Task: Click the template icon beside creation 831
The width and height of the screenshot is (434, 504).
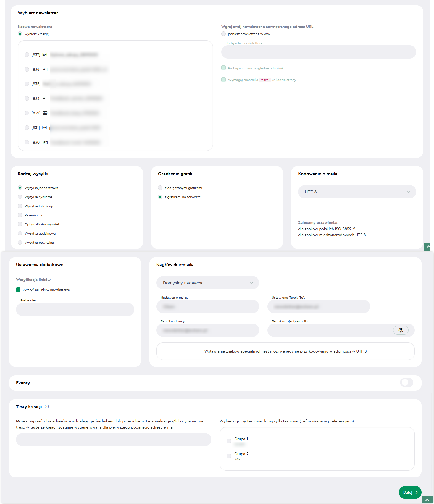Action: pos(44,128)
